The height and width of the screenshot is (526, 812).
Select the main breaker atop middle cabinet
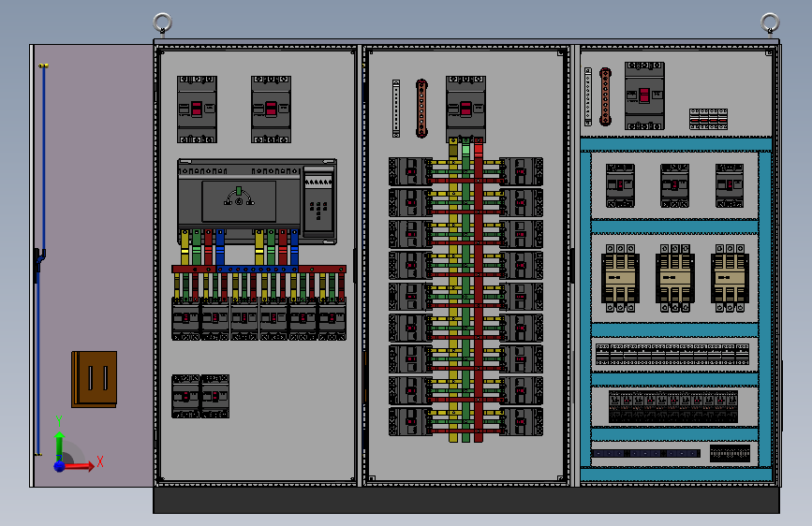click(x=465, y=110)
